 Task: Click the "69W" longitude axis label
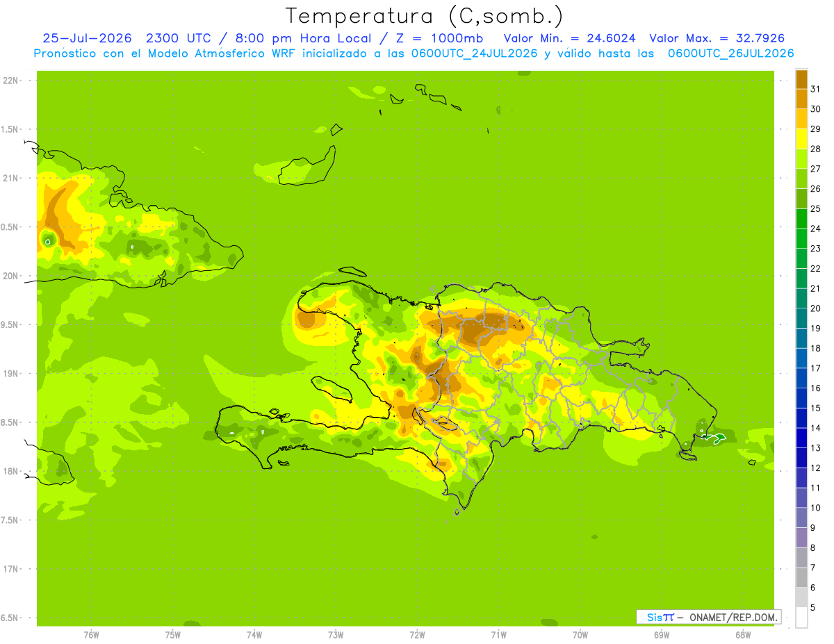[x=662, y=635]
